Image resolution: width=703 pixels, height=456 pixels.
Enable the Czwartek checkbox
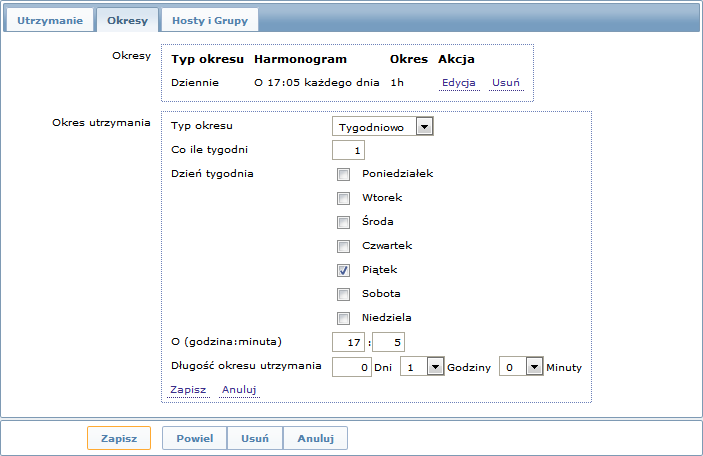click(343, 246)
